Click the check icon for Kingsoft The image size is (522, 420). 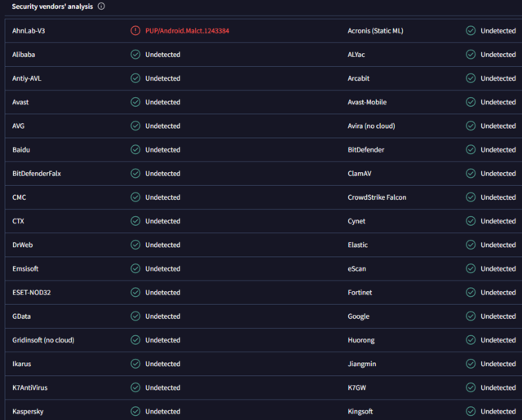click(x=471, y=411)
